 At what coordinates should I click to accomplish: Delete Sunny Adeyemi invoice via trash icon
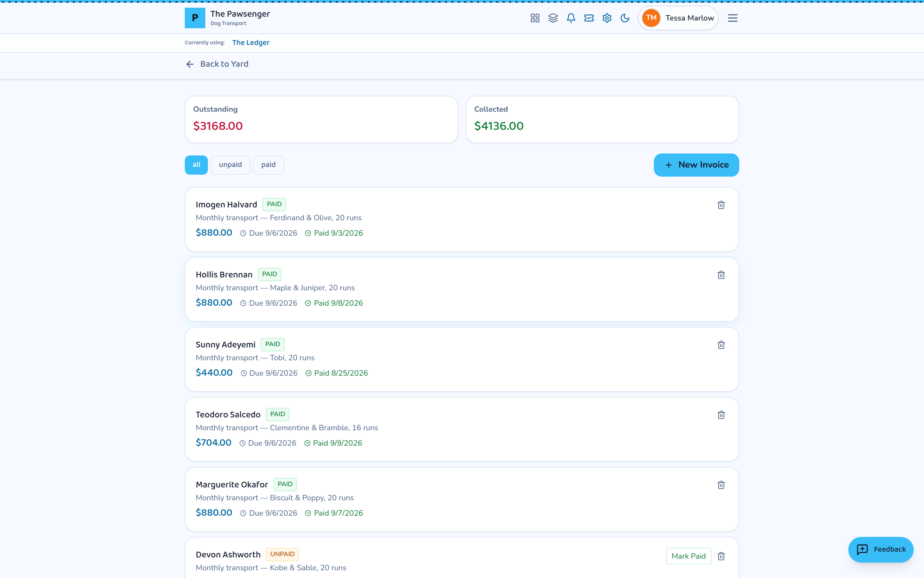coord(721,345)
